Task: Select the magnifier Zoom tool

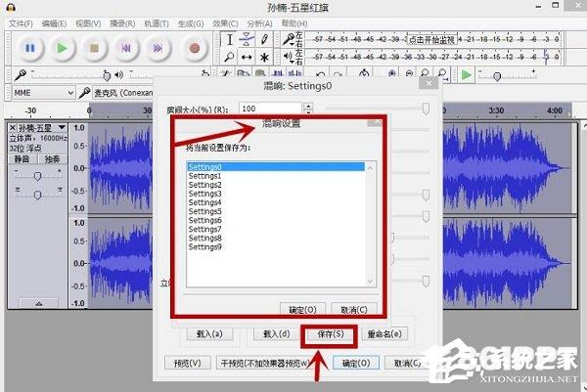Action: pyautogui.click(x=229, y=57)
